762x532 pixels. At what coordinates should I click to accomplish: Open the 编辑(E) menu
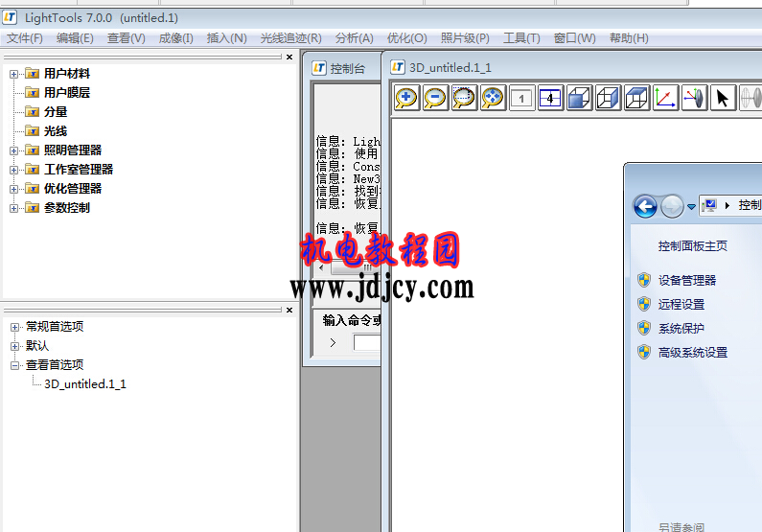[75, 38]
